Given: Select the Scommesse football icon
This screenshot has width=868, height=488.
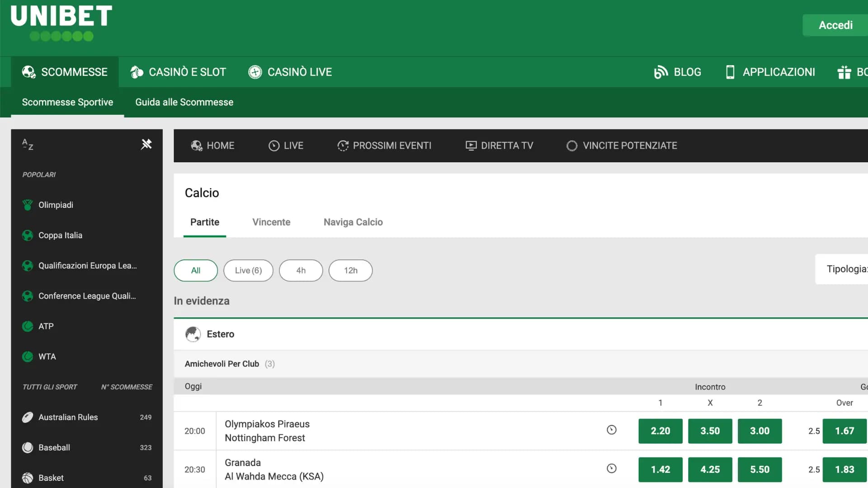Looking at the screenshot, I should point(28,71).
